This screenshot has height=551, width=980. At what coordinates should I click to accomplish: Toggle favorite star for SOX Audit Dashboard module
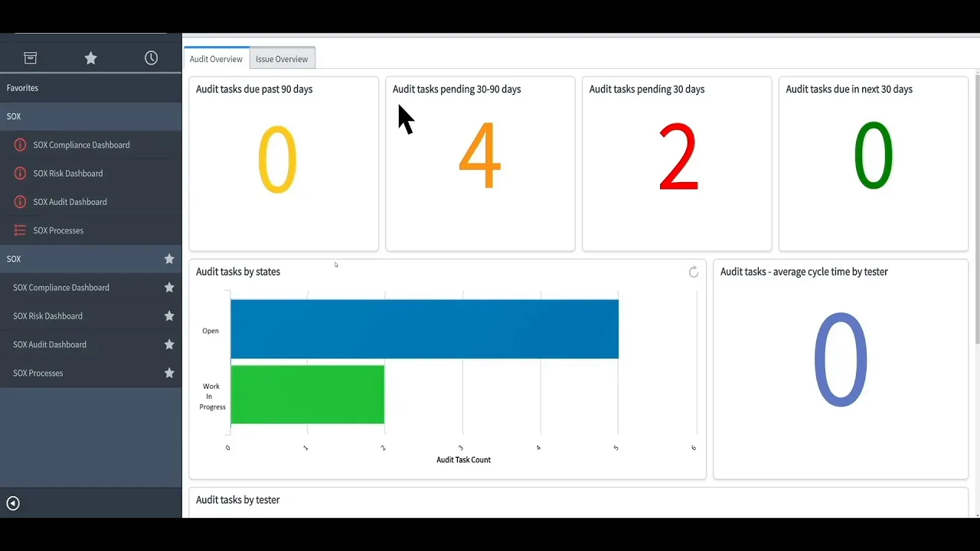coord(169,344)
